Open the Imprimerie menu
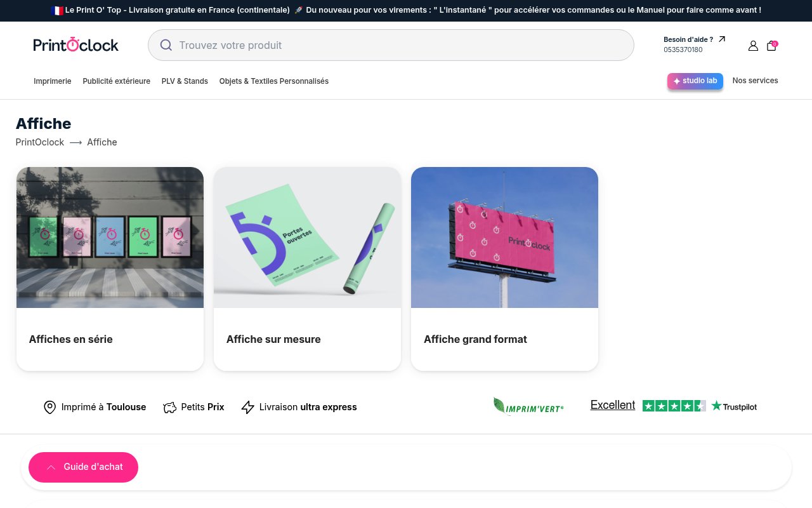The image size is (812, 508). (x=53, y=81)
